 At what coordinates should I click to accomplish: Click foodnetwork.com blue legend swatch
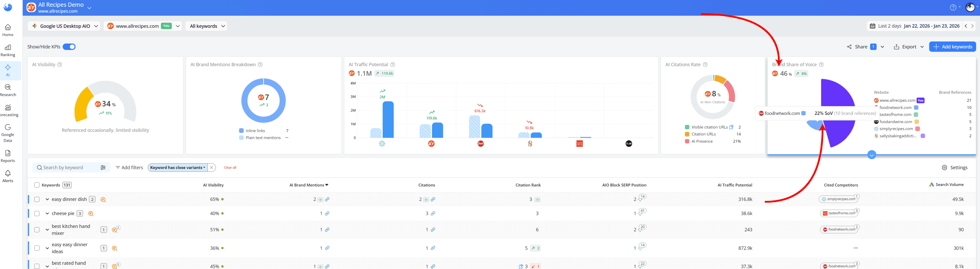tap(916, 108)
